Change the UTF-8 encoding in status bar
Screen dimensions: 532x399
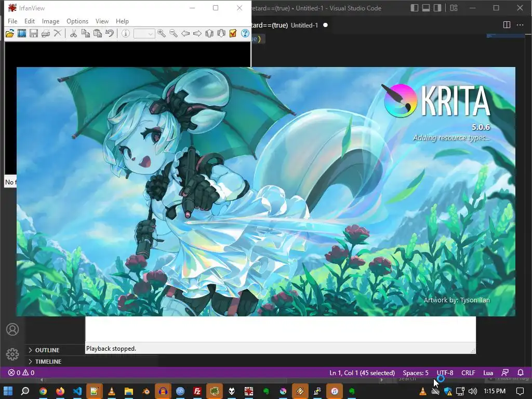click(x=445, y=373)
